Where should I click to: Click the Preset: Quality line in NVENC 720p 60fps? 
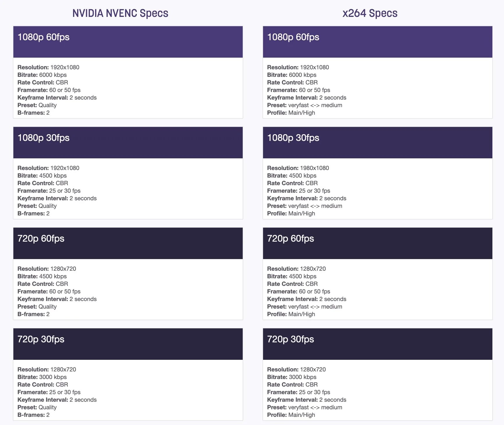click(x=37, y=307)
